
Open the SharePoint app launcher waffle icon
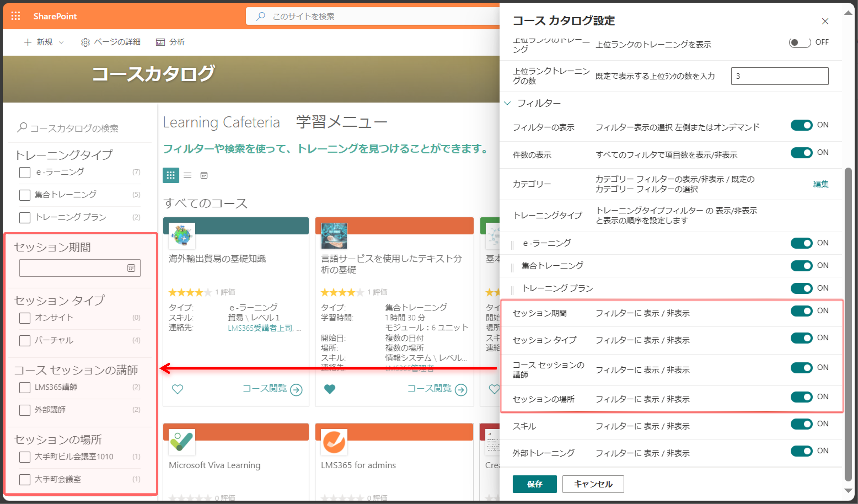click(x=16, y=16)
